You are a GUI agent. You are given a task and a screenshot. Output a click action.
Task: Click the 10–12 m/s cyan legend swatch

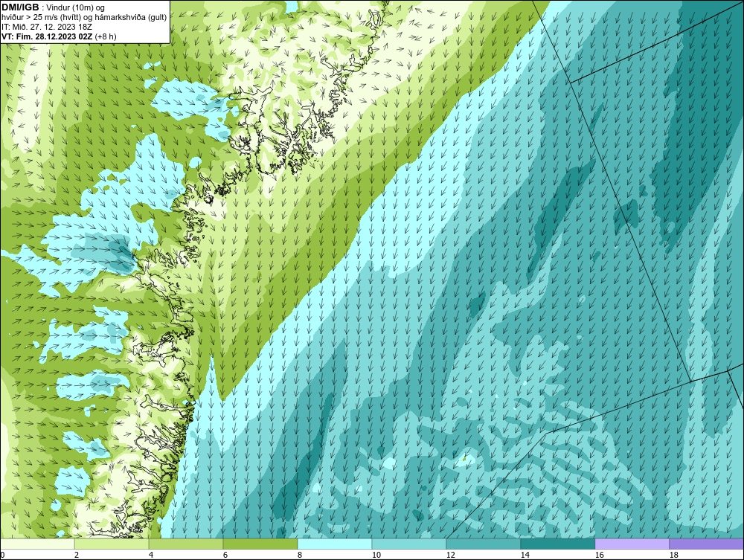(409, 544)
